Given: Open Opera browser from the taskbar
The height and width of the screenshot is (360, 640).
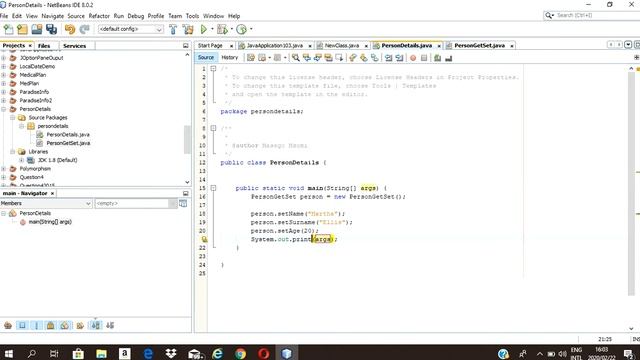Looking at the screenshot, I should pyautogui.click(x=263, y=353).
